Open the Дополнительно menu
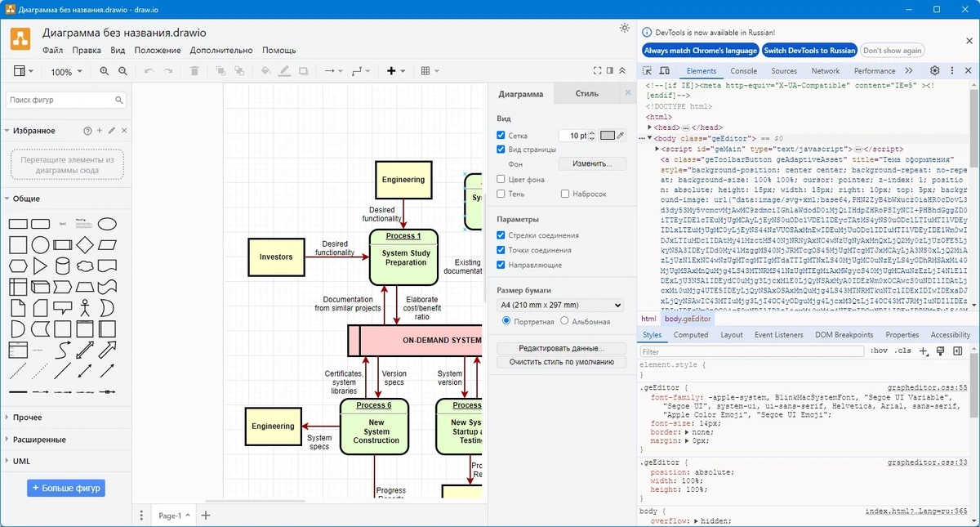Image resolution: width=980 pixels, height=527 pixels. click(x=221, y=51)
